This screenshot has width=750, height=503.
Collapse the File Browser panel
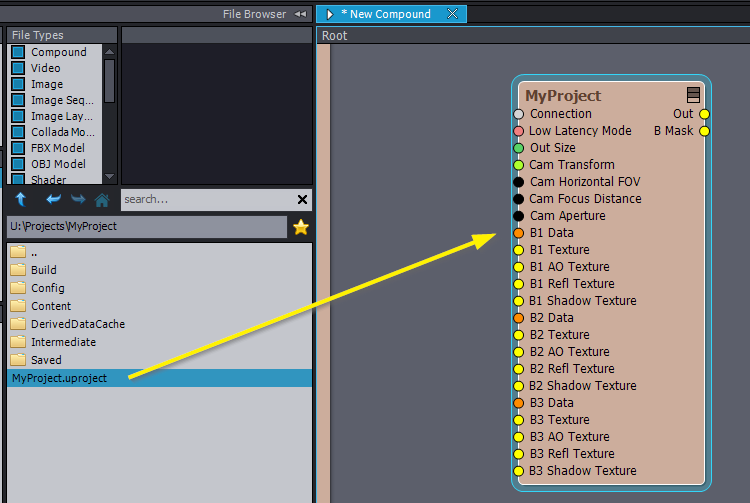[x=300, y=14]
